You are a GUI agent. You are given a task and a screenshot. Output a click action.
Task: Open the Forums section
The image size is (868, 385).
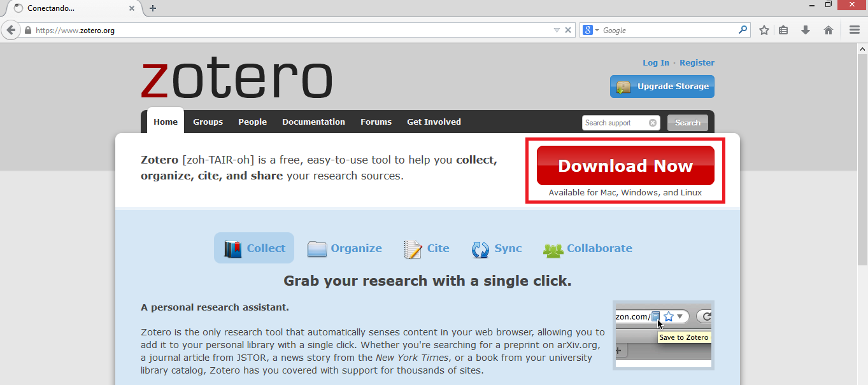point(376,122)
